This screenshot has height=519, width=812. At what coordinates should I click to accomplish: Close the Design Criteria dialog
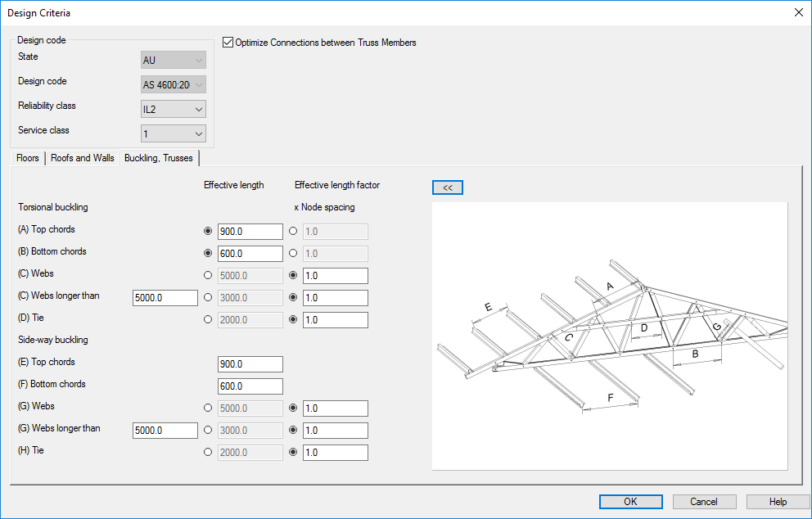coord(799,12)
